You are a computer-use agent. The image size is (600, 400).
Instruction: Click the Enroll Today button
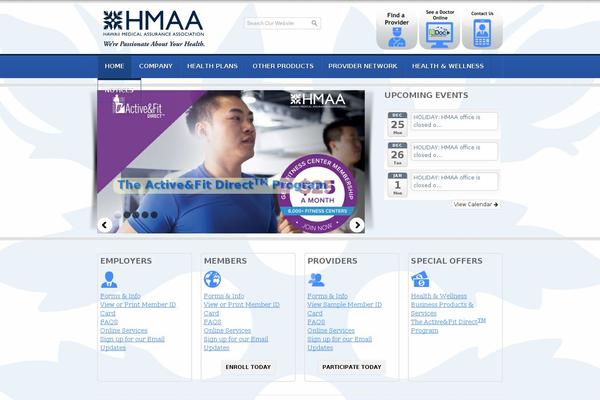[248, 367]
